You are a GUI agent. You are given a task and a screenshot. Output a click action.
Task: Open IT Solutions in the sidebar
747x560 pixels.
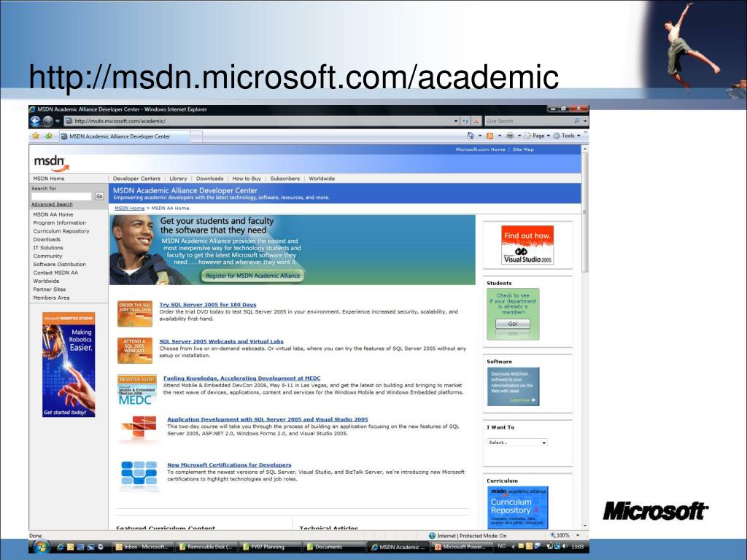tap(48, 248)
